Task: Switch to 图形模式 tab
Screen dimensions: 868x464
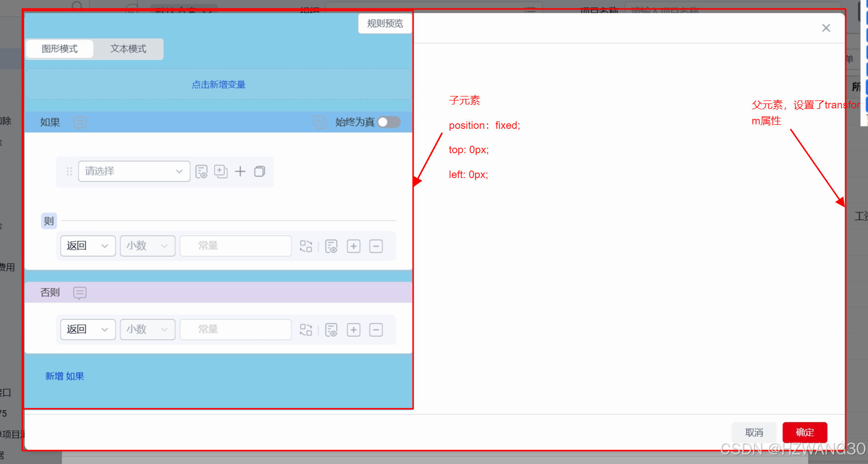Action: tap(59, 49)
